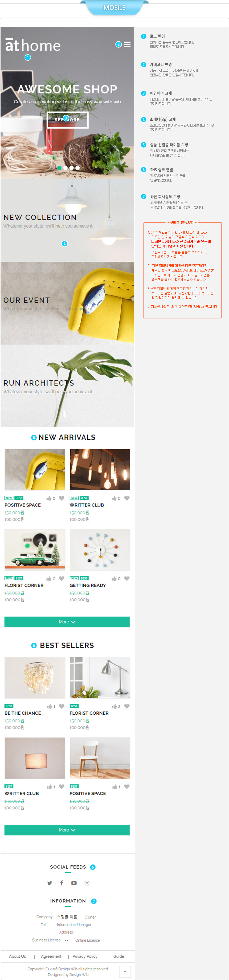Viewport: 229px width, 980px height.
Task: Open the About Us footer link
Action: [x=18, y=956]
